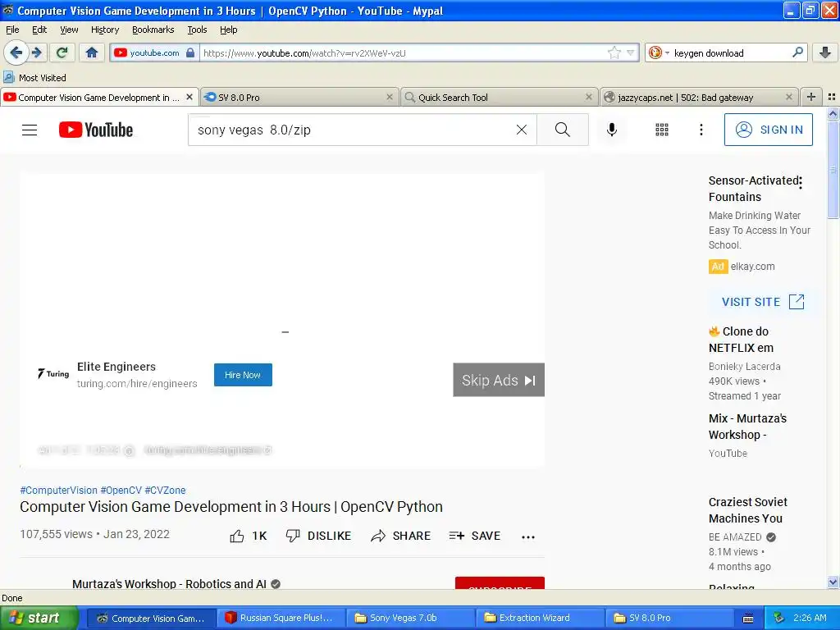
Task: Switch to the SV 8.0 Pro tab
Action: (x=299, y=98)
